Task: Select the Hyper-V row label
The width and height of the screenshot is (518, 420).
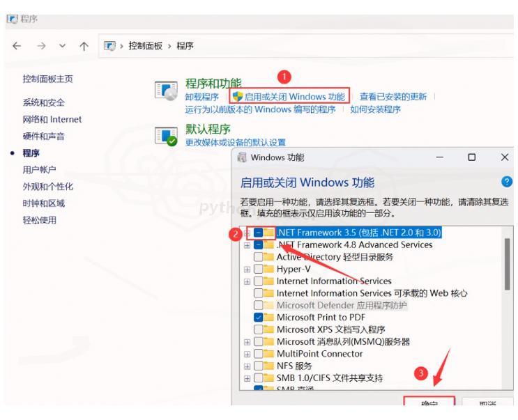Action: click(x=294, y=270)
